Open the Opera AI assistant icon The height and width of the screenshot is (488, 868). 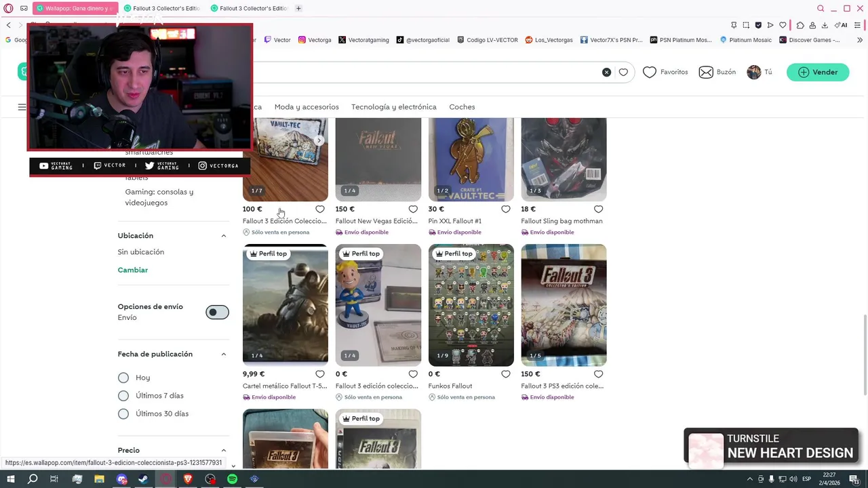tap(842, 25)
